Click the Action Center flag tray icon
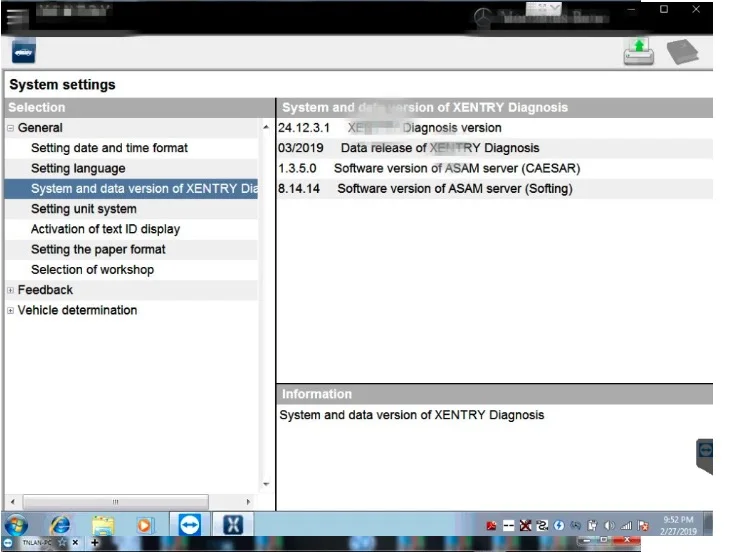736x552 pixels. pos(643,526)
